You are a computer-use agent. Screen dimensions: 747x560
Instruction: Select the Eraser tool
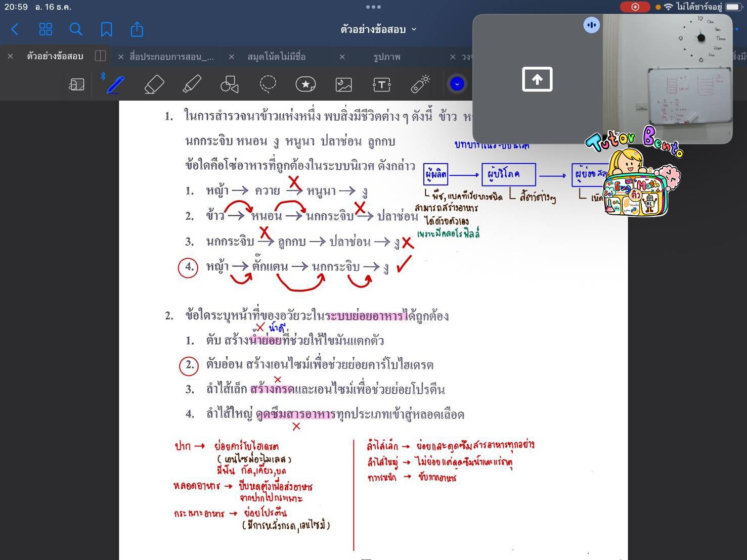[154, 84]
